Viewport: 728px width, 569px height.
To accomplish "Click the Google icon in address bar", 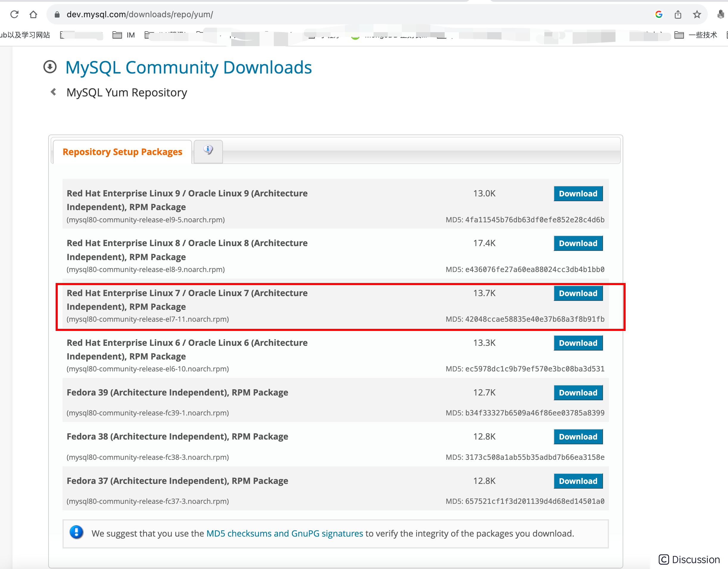I will tap(659, 14).
